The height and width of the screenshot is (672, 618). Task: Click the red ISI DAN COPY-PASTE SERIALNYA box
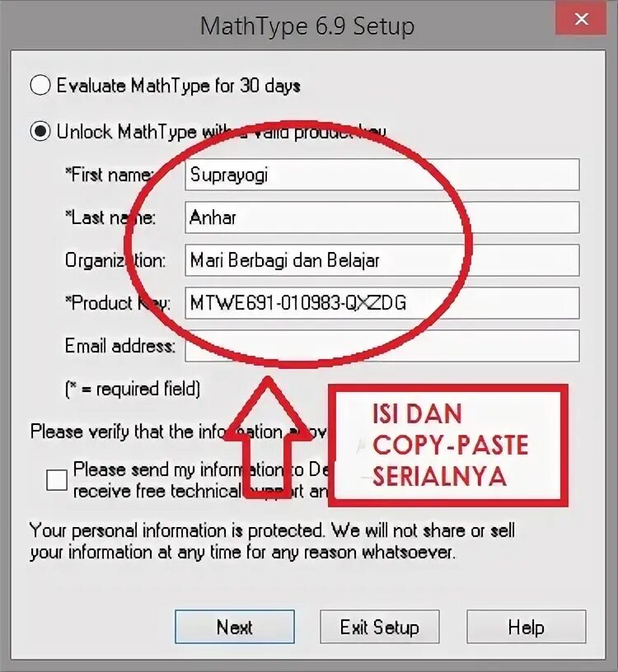(448, 446)
